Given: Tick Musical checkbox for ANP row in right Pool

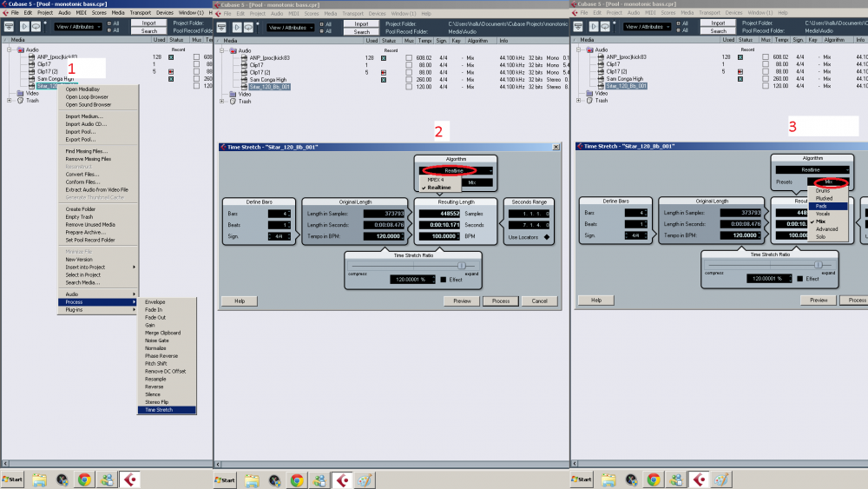Looking at the screenshot, I should [765, 56].
